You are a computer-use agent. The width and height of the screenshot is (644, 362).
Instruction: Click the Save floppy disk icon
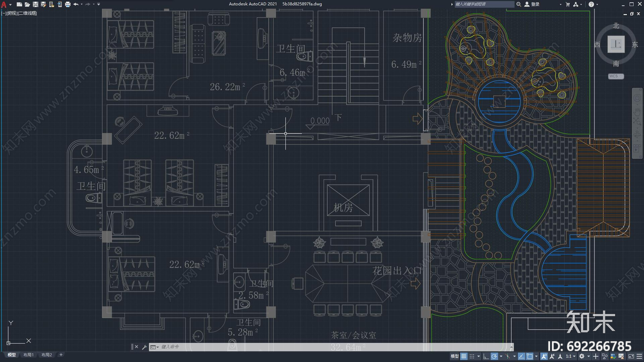35,4
